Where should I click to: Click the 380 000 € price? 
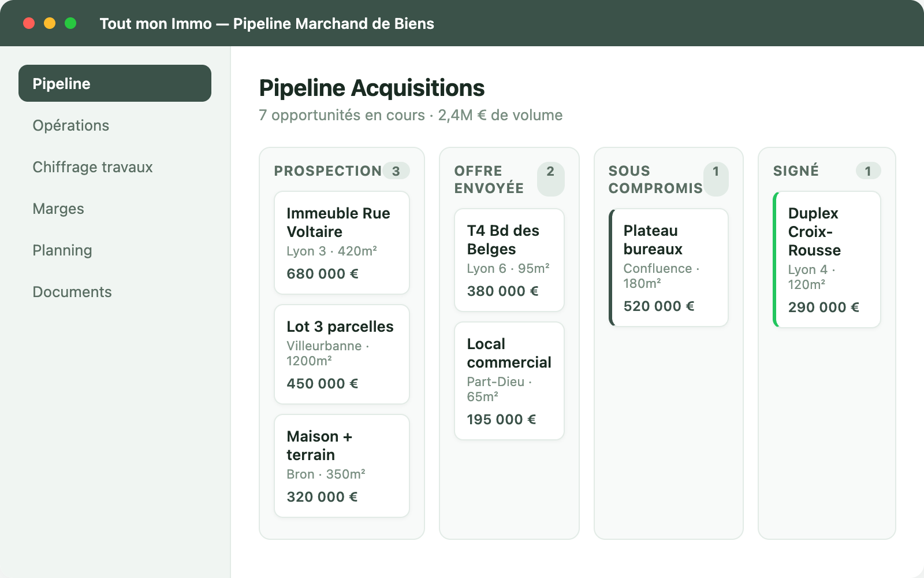pos(502,291)
